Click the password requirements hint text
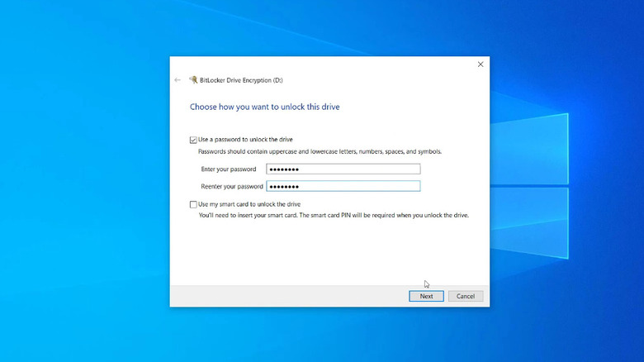Image resolution: width=644 pixels, height=362 pixels. [x=320, y=151]
